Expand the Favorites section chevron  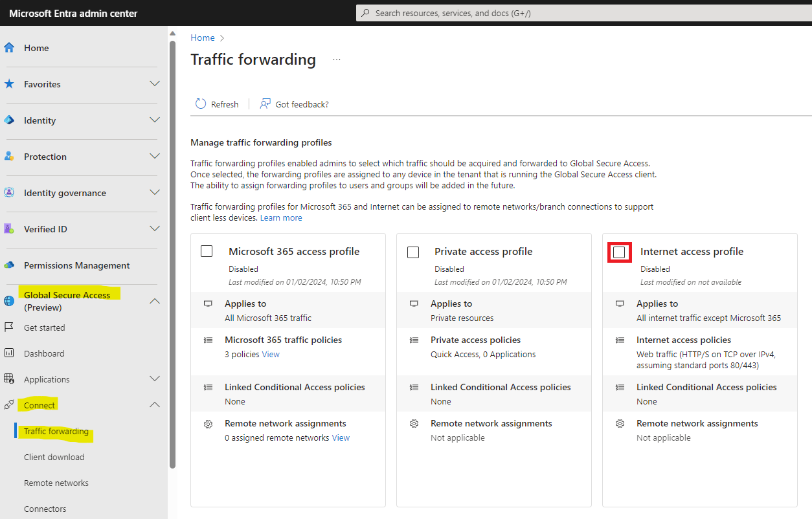pos(155,83)
